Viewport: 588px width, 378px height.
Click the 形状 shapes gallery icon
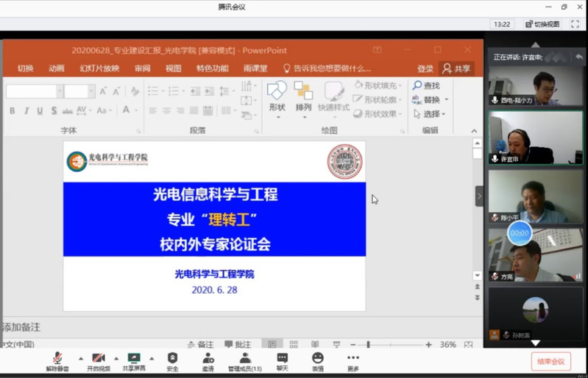pos(277,96)
